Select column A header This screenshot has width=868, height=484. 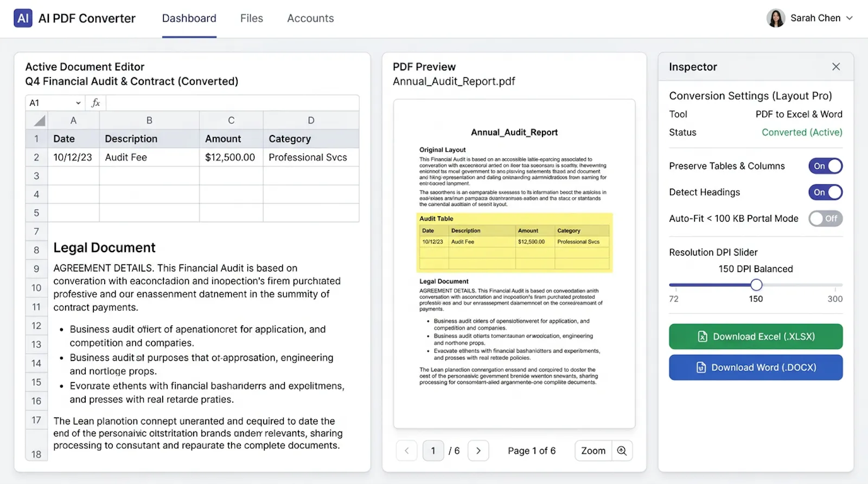(x=73, y=120)
